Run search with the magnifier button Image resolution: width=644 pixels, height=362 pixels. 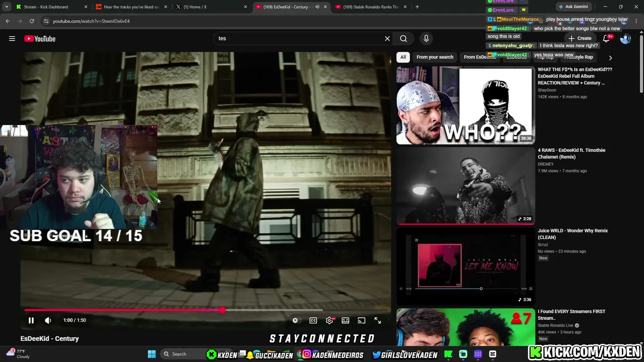(404, 39)
